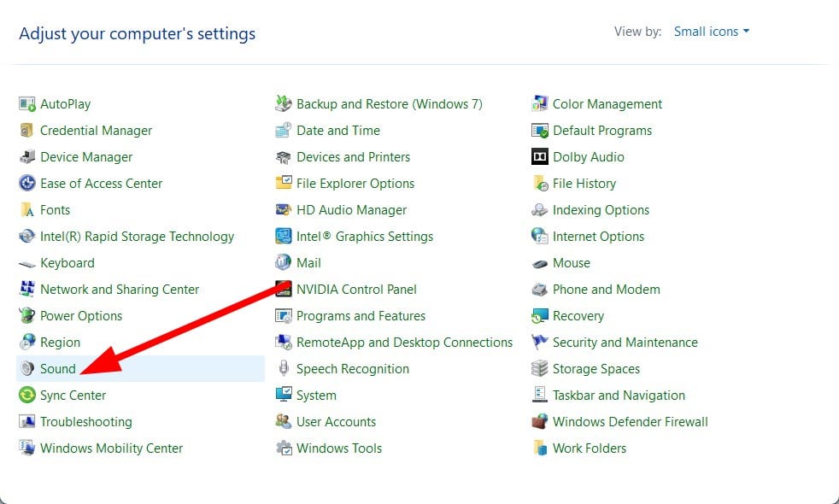Screen dimensions: 839x504
Task: Click the Sound speaker icon
Action: point(26,369)
